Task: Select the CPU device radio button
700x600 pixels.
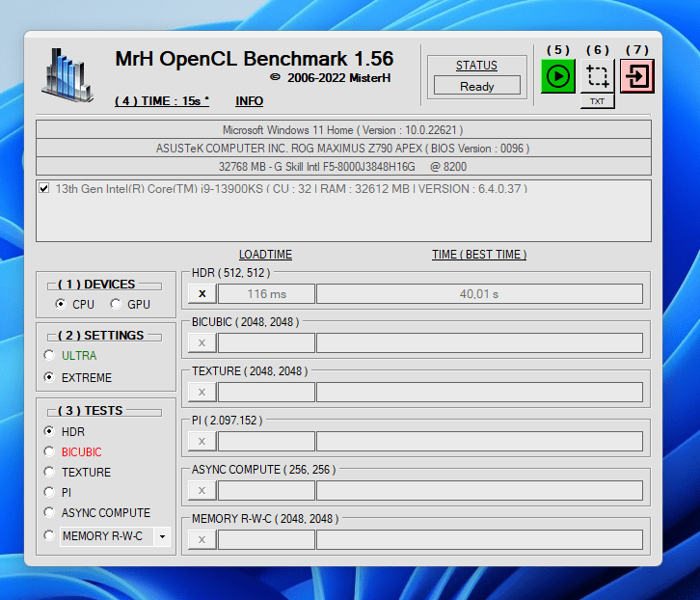Action: 61,304
